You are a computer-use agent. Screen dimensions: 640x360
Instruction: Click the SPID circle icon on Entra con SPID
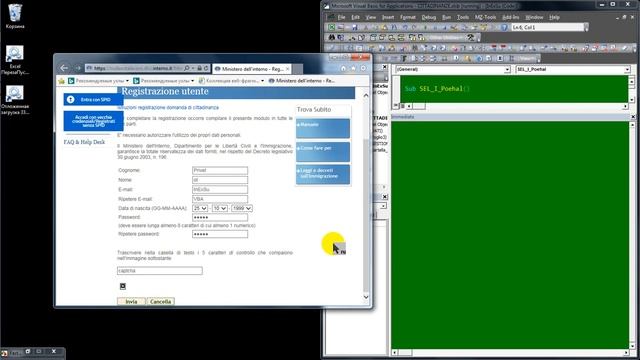point(71,100)
